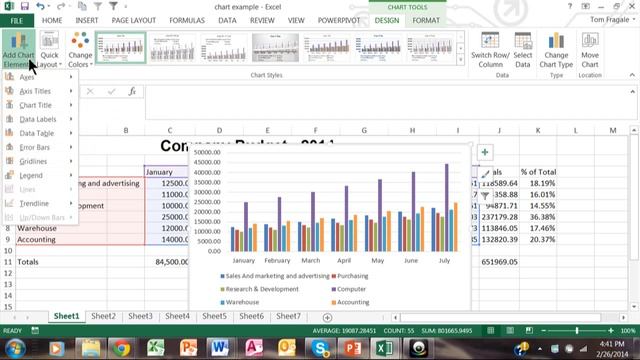This screenshot has height=360, width=640.
Task: Switch to the FORMULAS ribbon tab
Action: (x=187, y=20)
